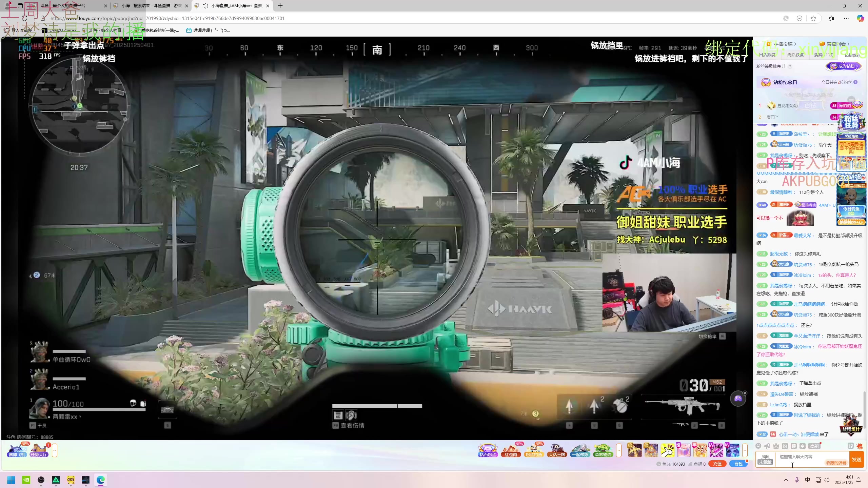Select the golden phoenix 倍 gift
The width and height of the screenshot is (868, 488).
(634, 450)
